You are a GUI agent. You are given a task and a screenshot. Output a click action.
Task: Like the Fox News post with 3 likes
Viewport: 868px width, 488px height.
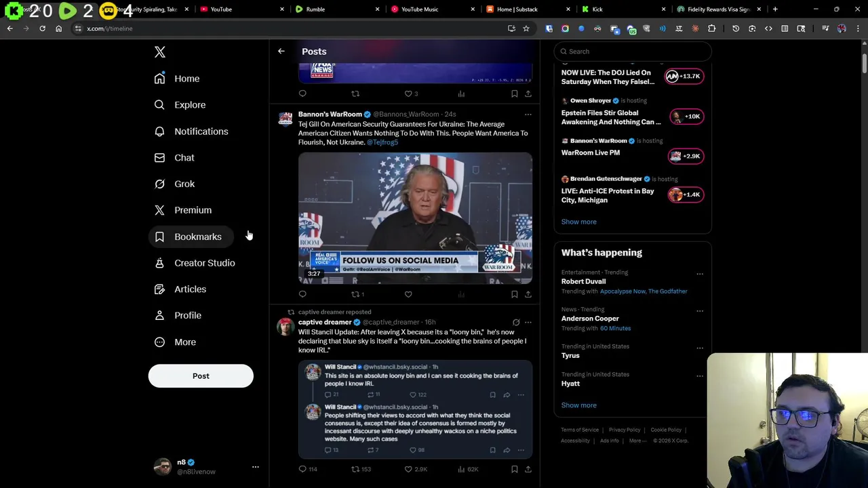click(x=411, y=94)
